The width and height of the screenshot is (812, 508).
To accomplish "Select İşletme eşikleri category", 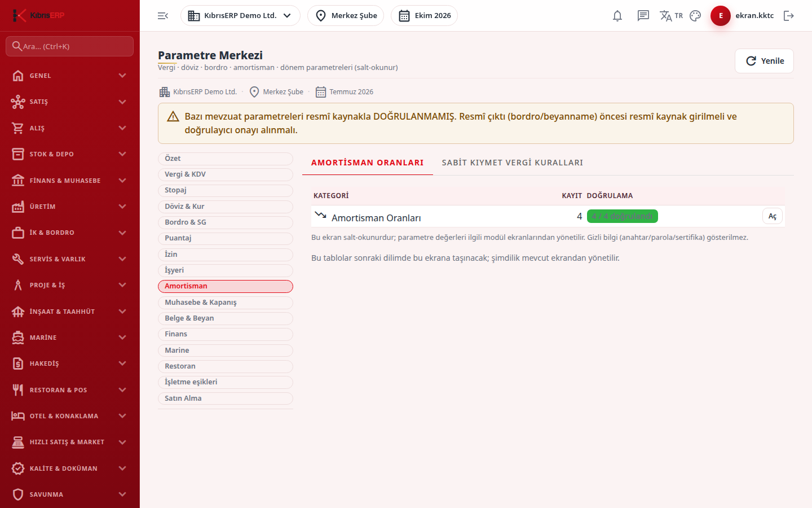I will (226, 382).
